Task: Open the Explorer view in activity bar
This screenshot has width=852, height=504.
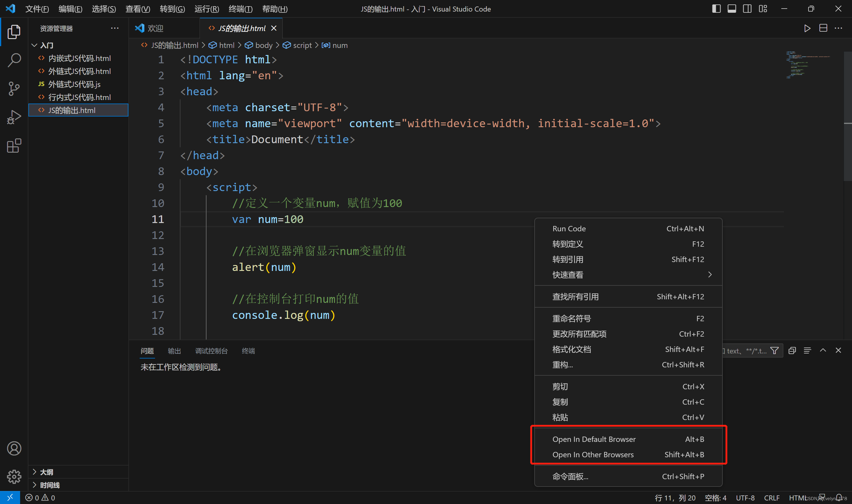Action: (x=14, y=32)
